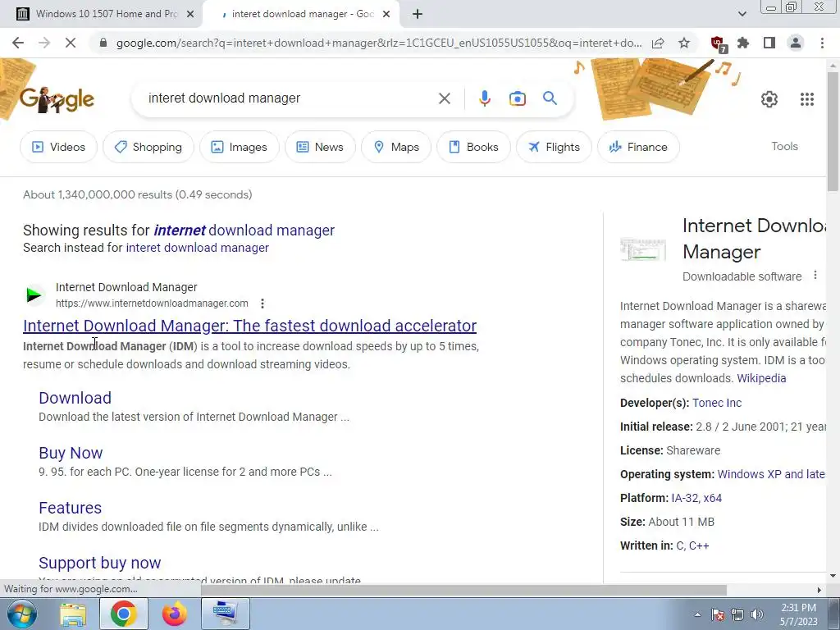Filter results by News

click(x=320, y=147)
